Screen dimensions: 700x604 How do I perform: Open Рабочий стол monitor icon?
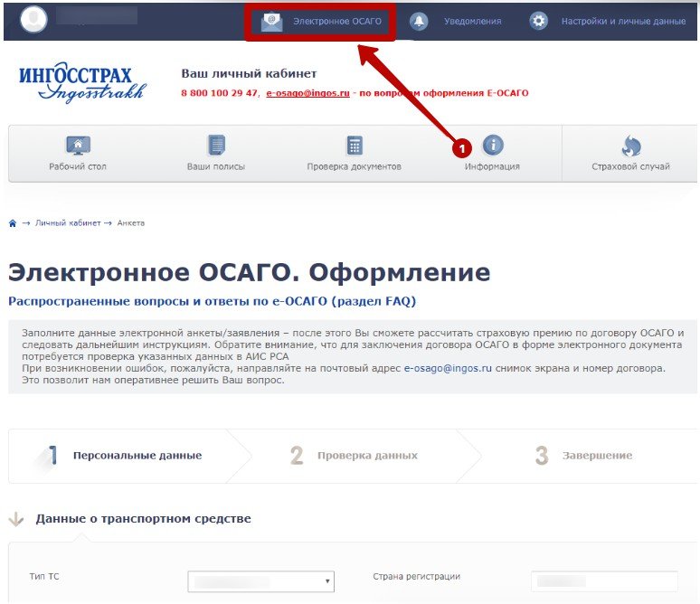[x=79, y=146]
